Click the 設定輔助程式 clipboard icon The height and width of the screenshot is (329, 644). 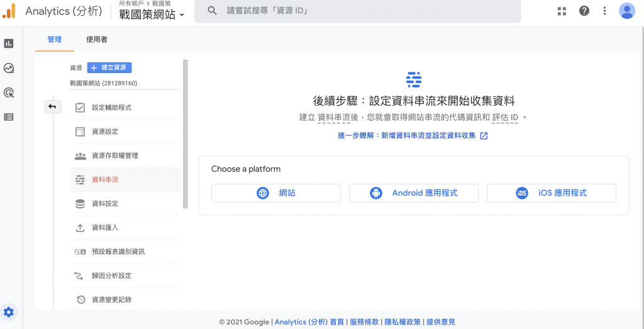(80, 108)
